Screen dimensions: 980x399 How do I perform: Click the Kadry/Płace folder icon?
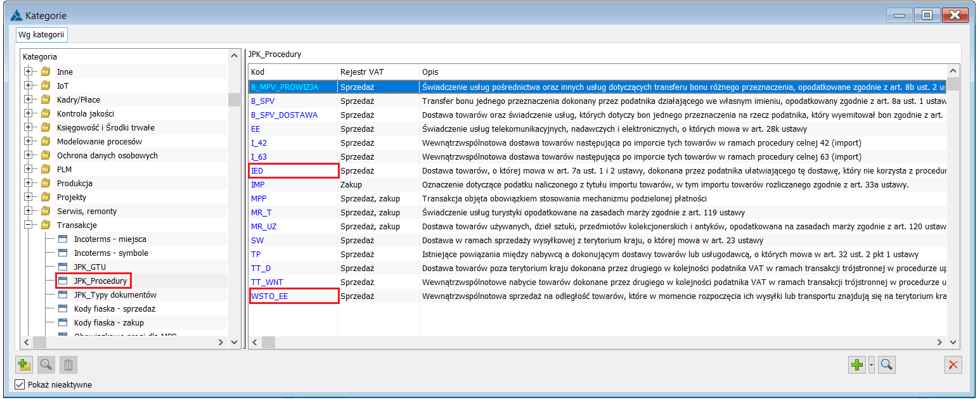point(46,99)
